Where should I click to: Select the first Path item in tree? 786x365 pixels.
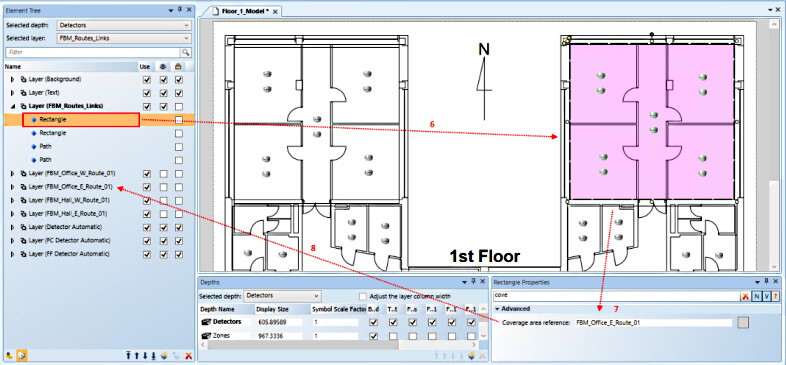point(45,146)
